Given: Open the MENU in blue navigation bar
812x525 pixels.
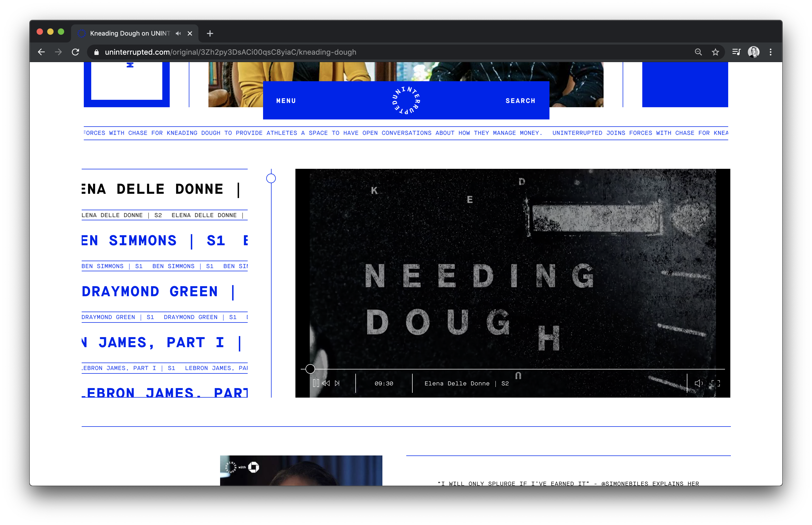Looking at the screenshot, I should coord(286,101).
